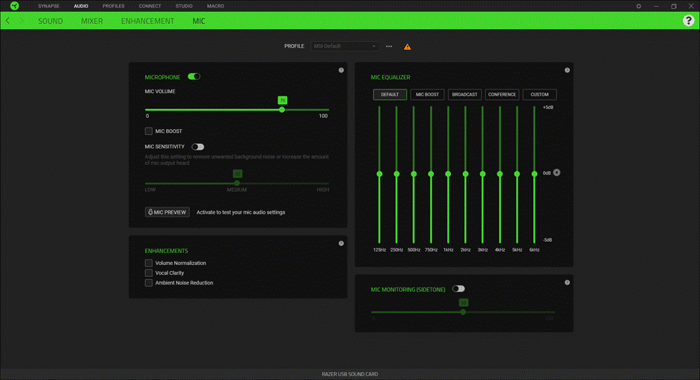The image size is (700, 380).
Task: Show info for the Enhancements panel
Action: coord(341,243)
